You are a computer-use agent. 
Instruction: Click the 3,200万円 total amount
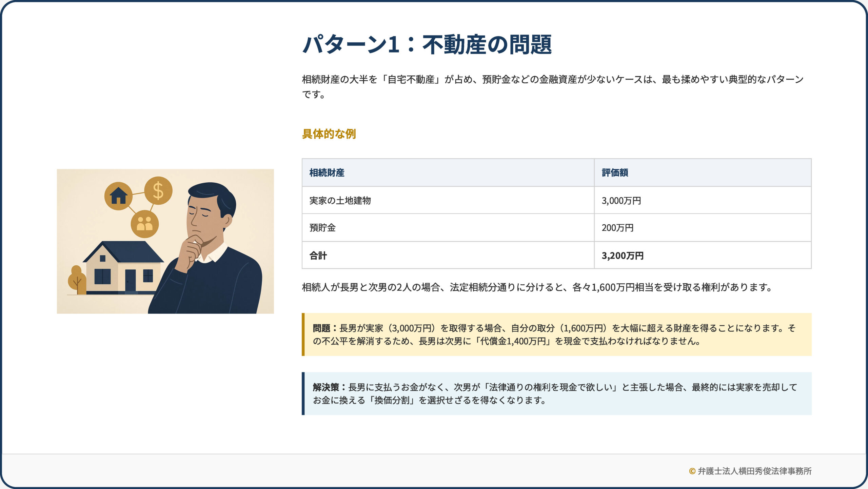623,256
